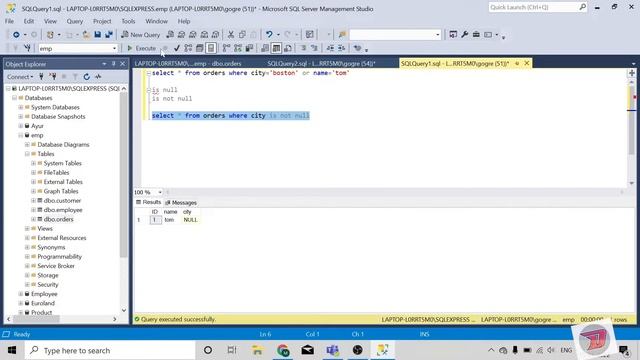Click the Decrease Indent icon

pos(330,48)
